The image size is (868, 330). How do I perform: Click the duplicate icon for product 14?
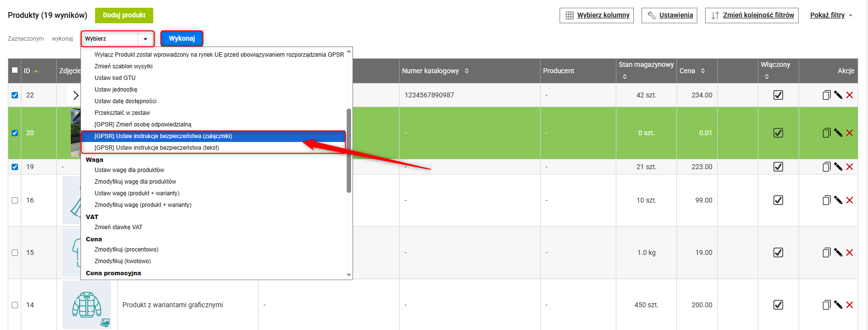pos(826,305)
